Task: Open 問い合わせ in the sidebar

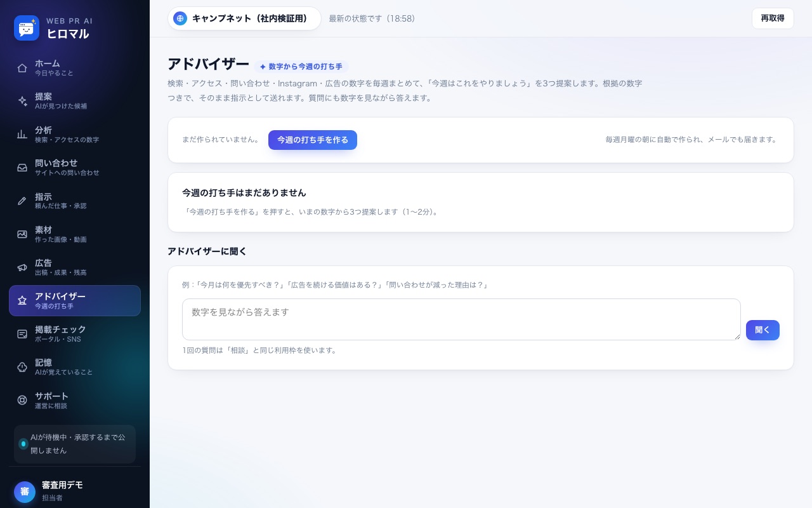Action: click(75, 168)
